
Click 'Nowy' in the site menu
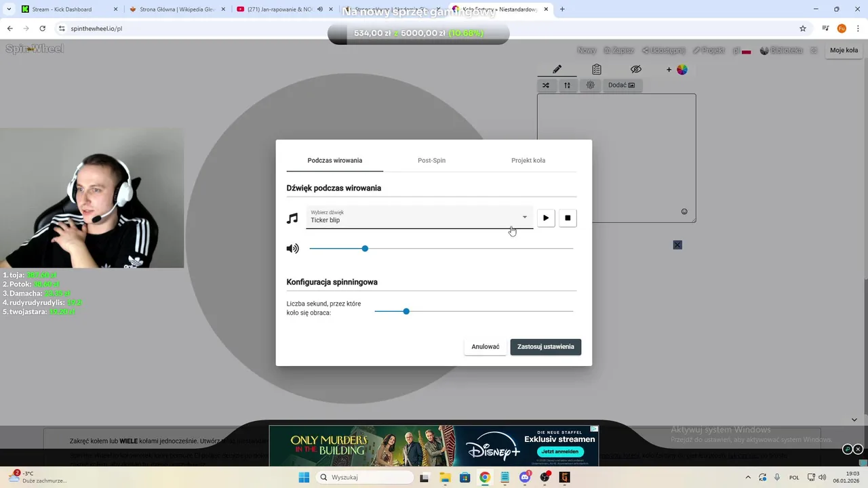587,50
